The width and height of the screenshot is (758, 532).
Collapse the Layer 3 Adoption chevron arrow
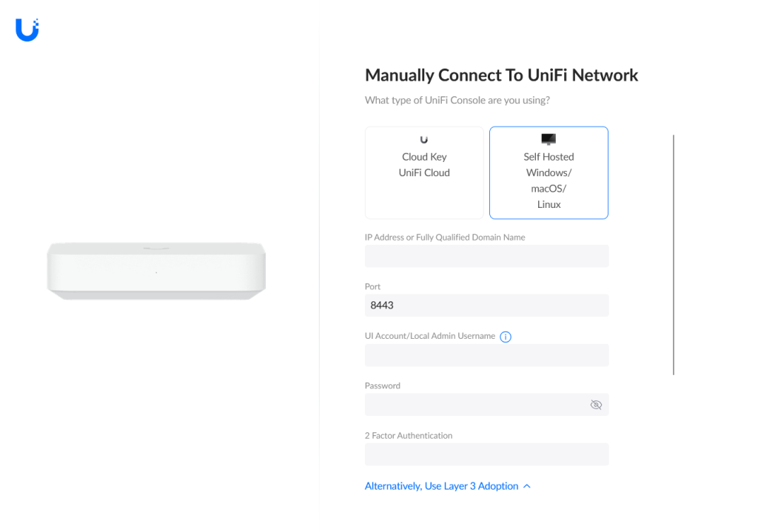527,486
